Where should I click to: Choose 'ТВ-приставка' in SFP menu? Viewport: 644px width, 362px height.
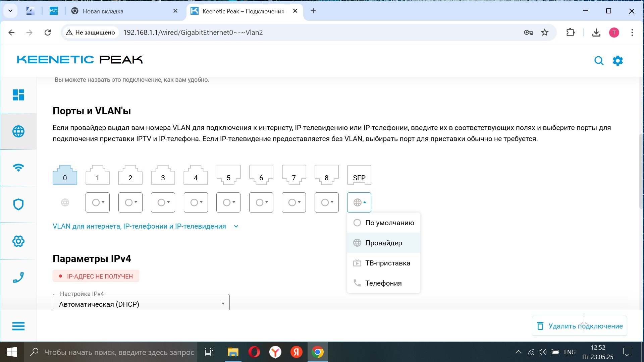(384, 263)
